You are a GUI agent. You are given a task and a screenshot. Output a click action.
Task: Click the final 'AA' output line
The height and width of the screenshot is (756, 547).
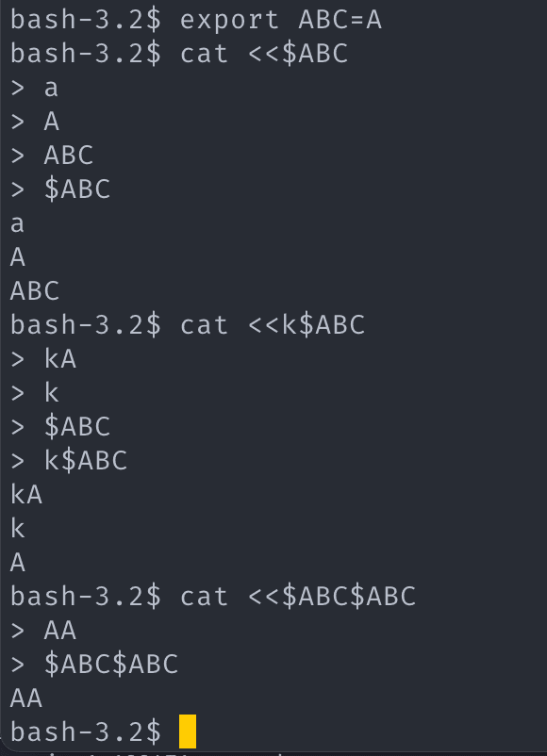click(x=26, y=698)
